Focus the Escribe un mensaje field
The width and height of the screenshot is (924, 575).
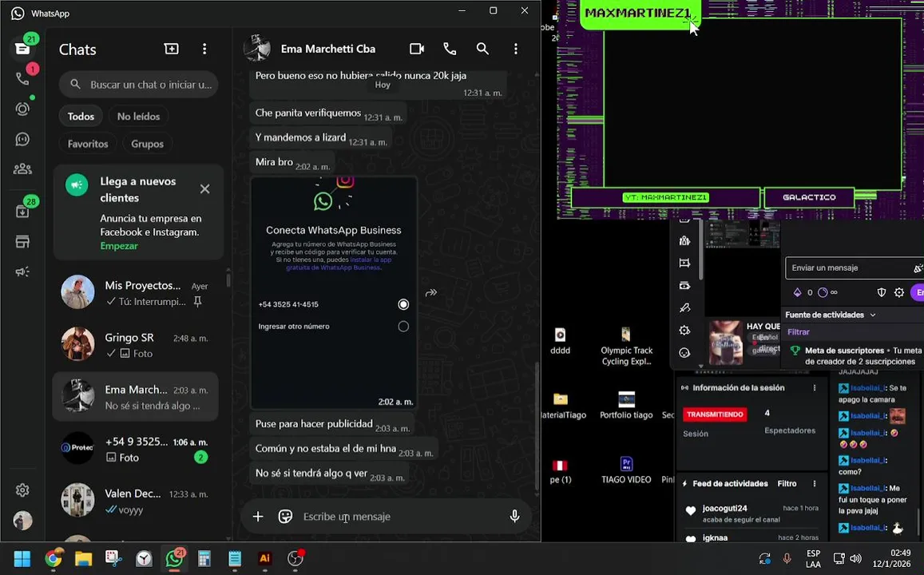(x=401, y=517)
